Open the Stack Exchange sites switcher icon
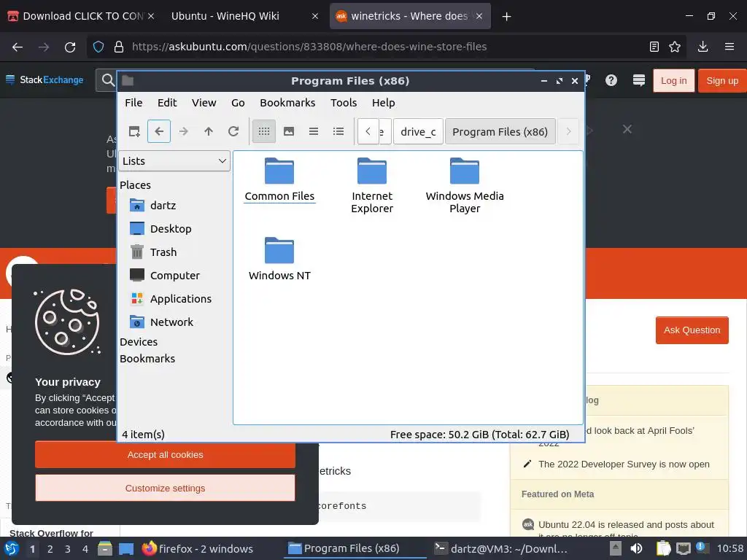The image size is (747, 560). pyautogui.click(x=639, y=80)
